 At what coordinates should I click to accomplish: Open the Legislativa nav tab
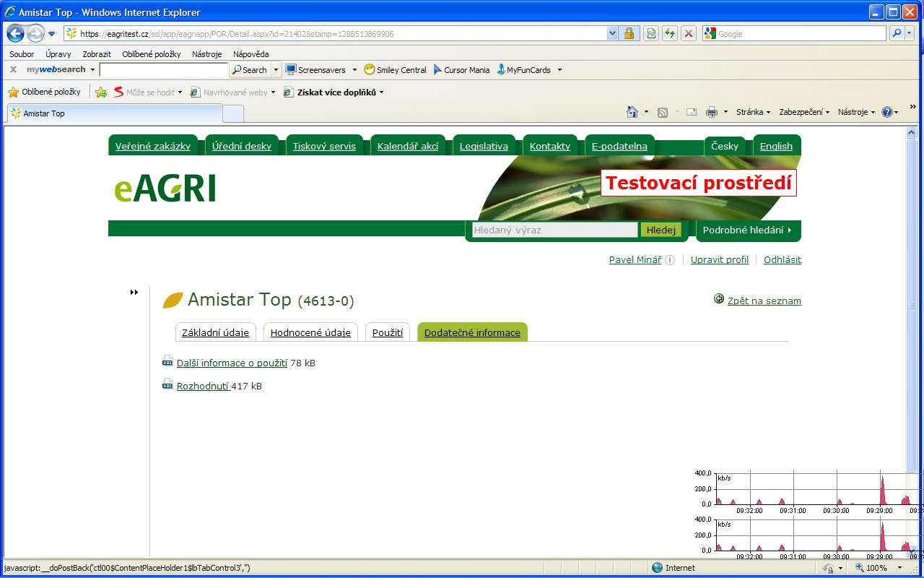pos(484,146)
